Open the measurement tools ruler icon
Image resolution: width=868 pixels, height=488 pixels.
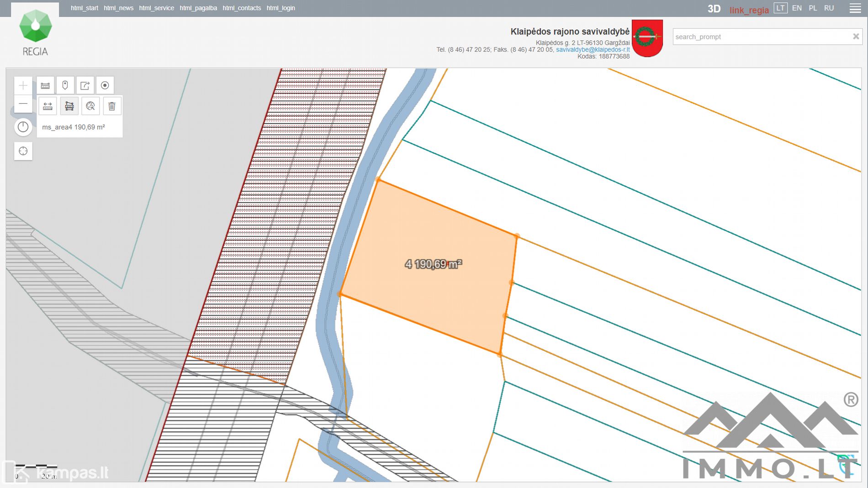click(45, 85)
